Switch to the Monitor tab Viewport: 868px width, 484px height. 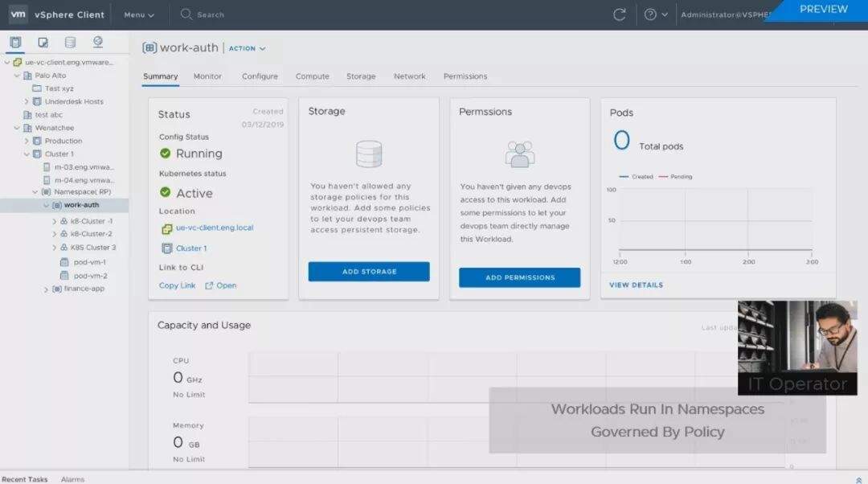[x=207, y=76]
